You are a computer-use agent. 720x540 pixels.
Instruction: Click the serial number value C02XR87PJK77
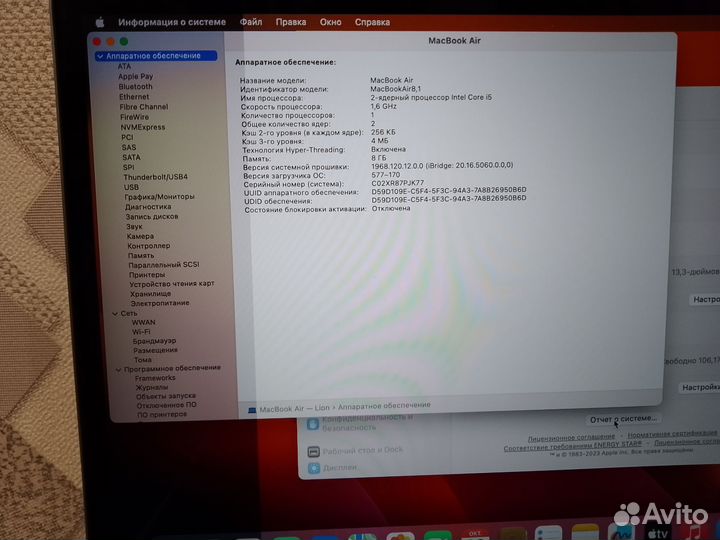tap(397, 183)
